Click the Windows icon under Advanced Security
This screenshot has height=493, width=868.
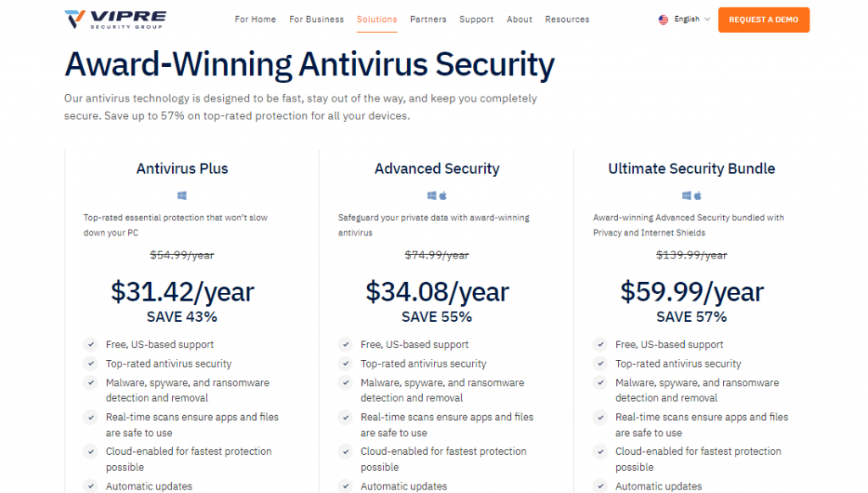pos(432,196)
